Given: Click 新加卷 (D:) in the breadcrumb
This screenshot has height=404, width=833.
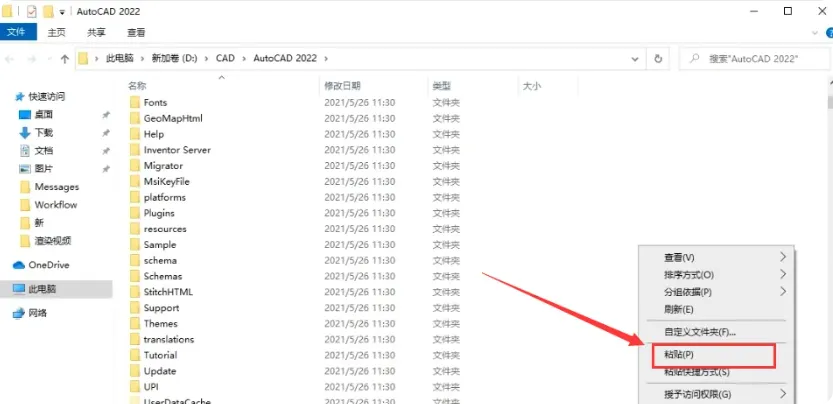Looking at the screenshot, I should tap(174, 58).
